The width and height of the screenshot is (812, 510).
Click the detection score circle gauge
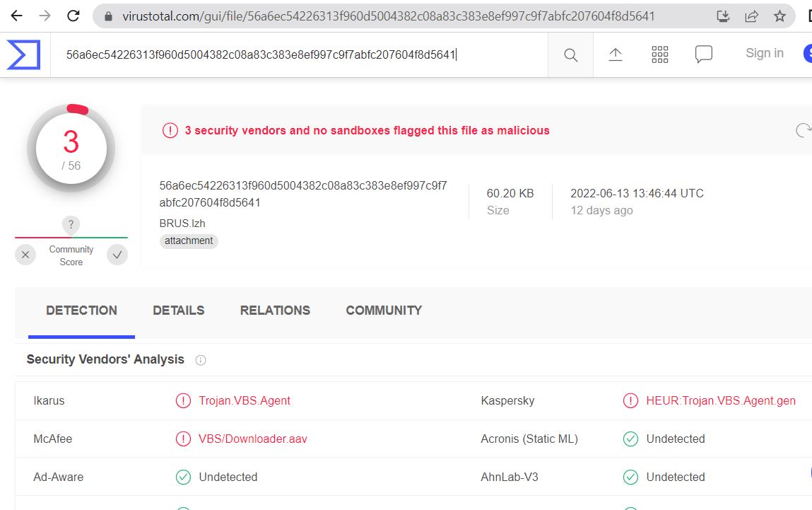71,149
